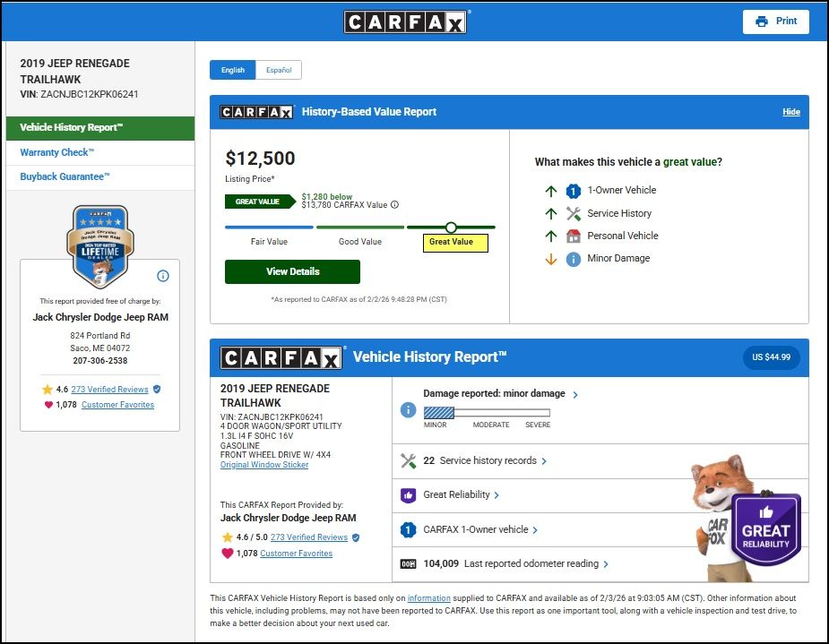Screen dimensions: 829x644
Task: Click the 1-Owner badge icon in value report
Action: 574,191
